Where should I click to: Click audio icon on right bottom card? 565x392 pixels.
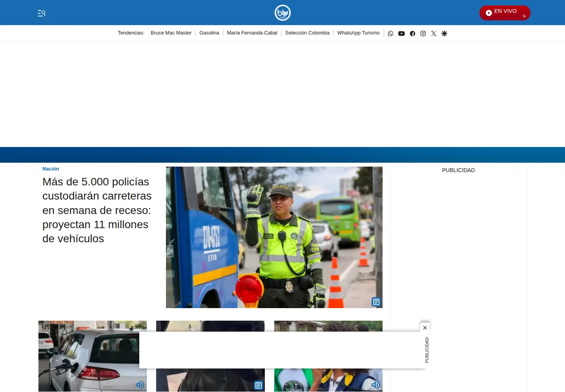point(375,385)
